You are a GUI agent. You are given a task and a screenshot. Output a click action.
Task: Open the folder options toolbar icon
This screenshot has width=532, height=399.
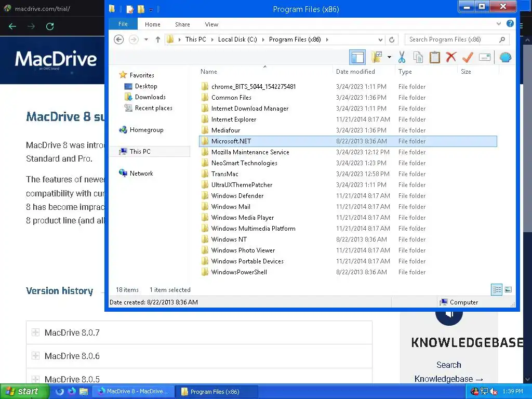tap(377, 57)
